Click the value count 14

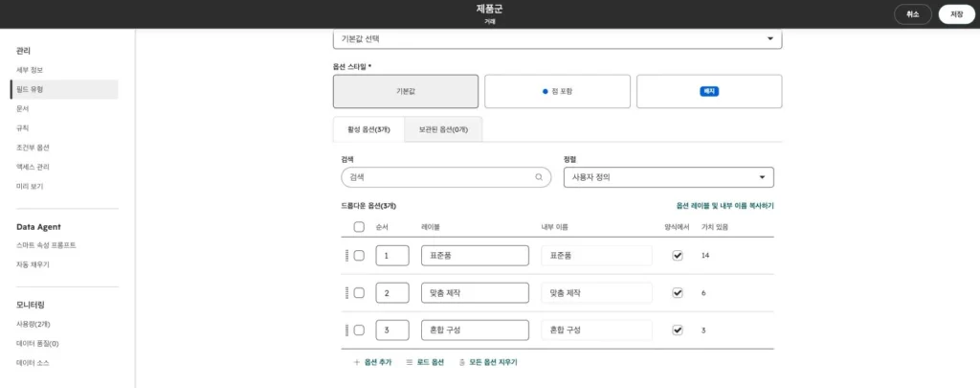click(x=705, y=256)
